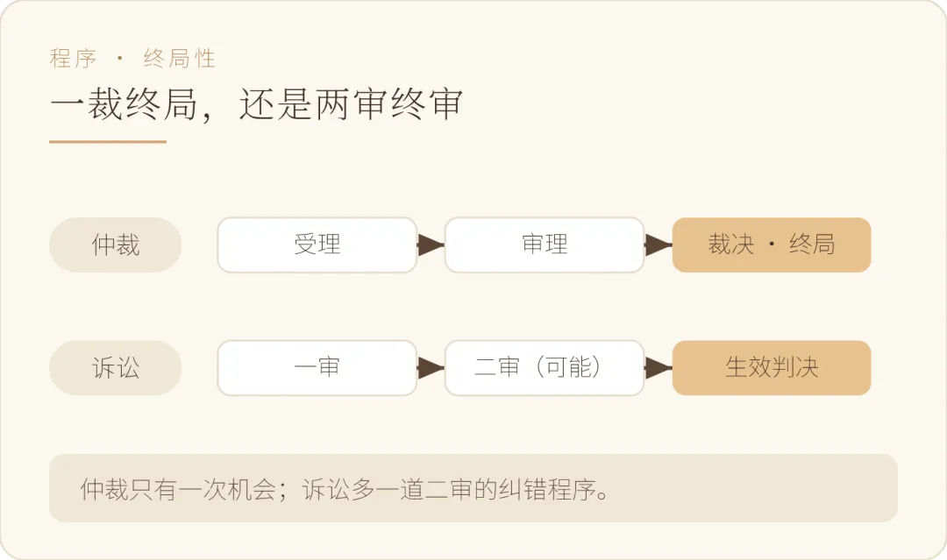Click the arrow between 审理 and 裁决
Viewport: 947px width, 560px height.
[659, 245]
